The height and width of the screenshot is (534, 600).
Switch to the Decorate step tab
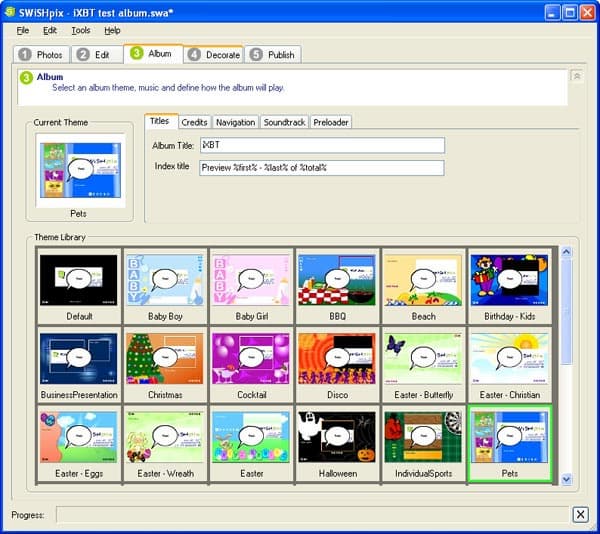tap(214, 55)
